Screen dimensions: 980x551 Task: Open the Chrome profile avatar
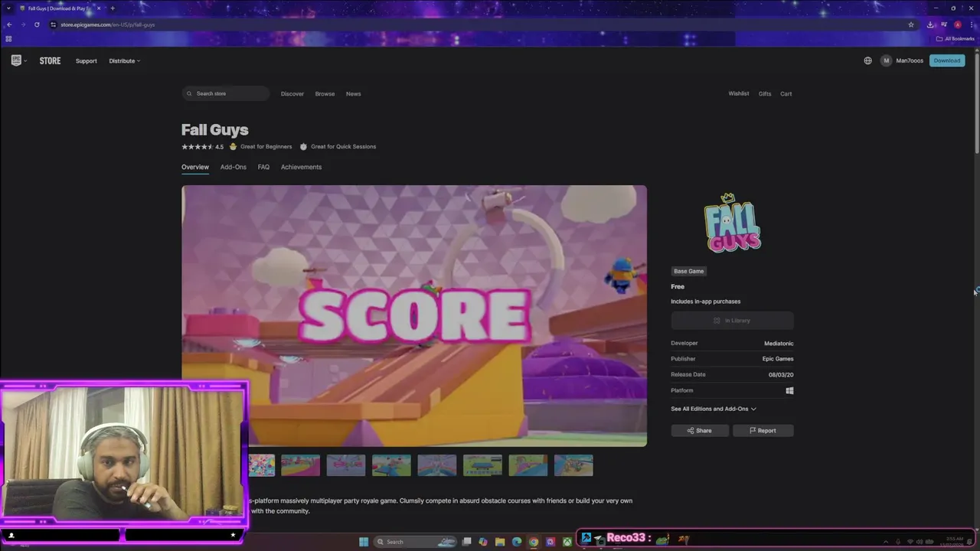click(x=957, y=24)
